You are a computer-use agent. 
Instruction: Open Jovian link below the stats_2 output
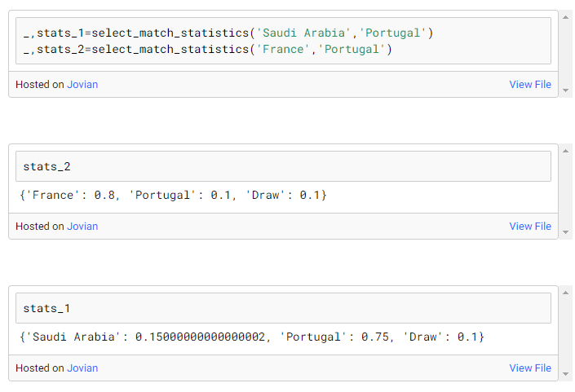[x=82, y=227]
